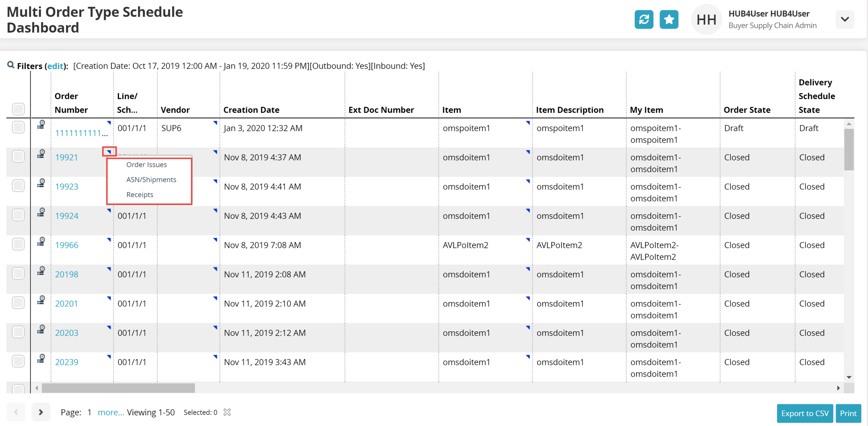Go to next page arrow
868x426 pixels.
[x=41, y=412]
